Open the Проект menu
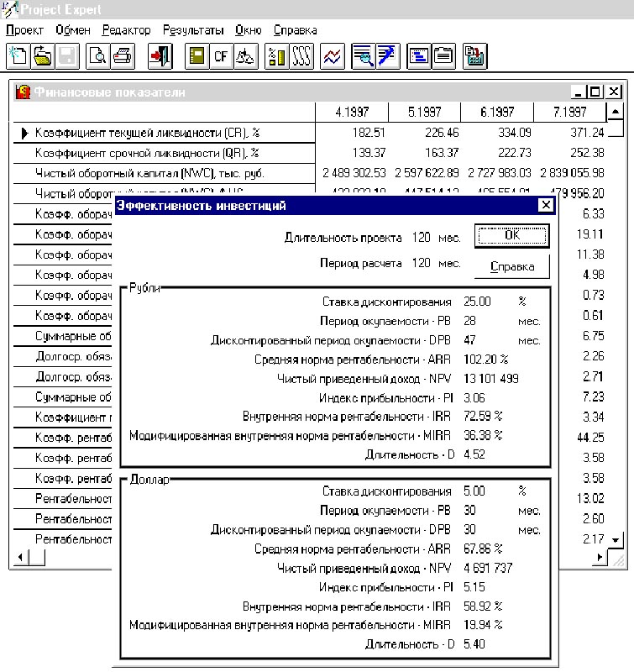634x672 pixels. click(25, 30)
